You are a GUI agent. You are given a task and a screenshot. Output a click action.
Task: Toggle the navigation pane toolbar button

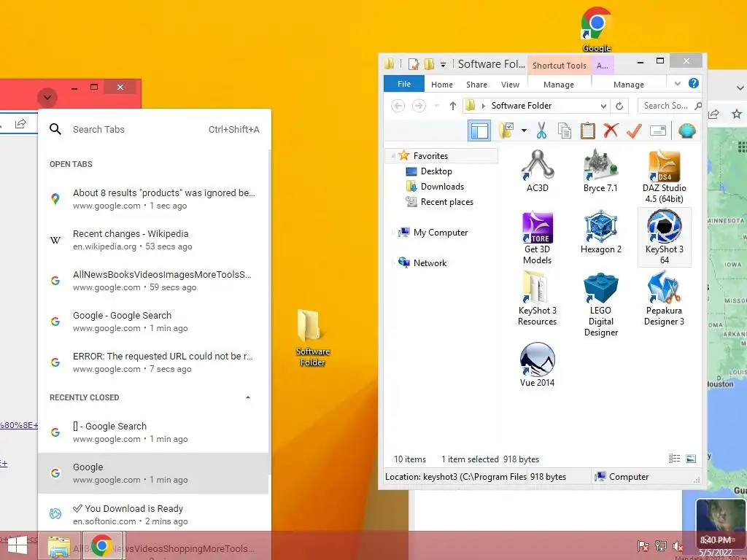pos(479,131)
